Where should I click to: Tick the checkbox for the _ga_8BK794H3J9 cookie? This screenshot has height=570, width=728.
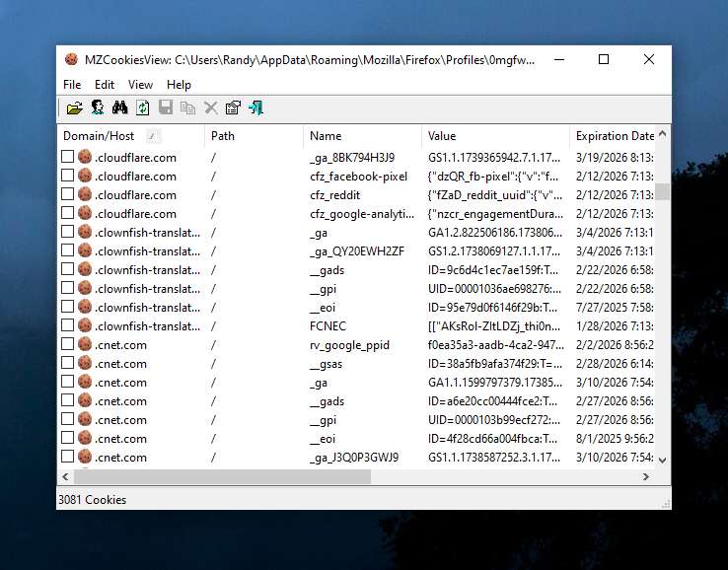(67, 157)
